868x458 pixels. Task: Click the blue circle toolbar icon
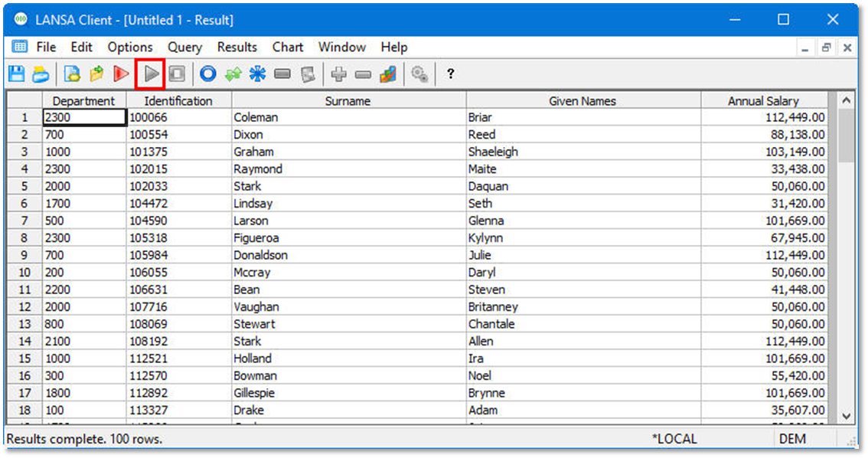tap(208, 74)
